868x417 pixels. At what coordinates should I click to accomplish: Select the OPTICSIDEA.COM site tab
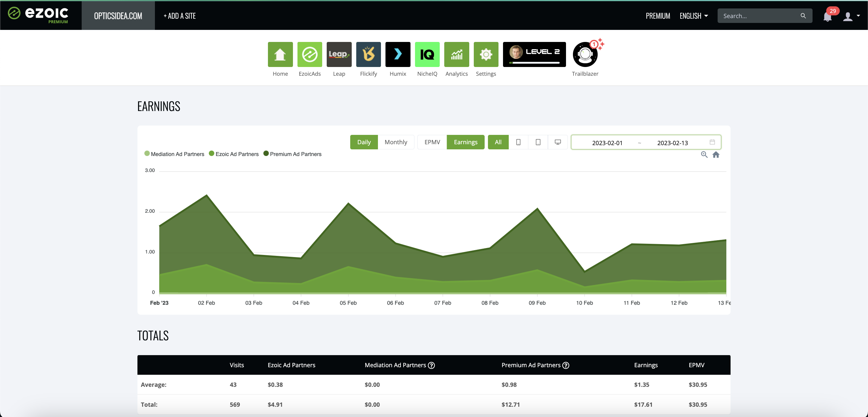(118, 15)
